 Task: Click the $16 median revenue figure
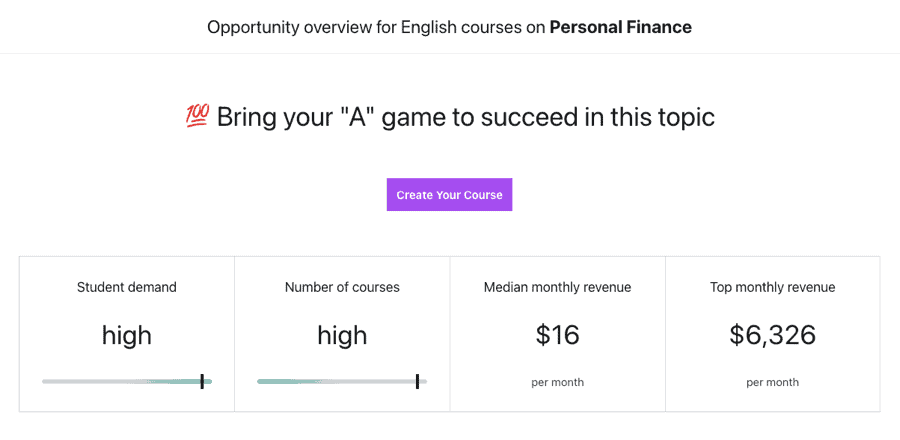(557, 335)
